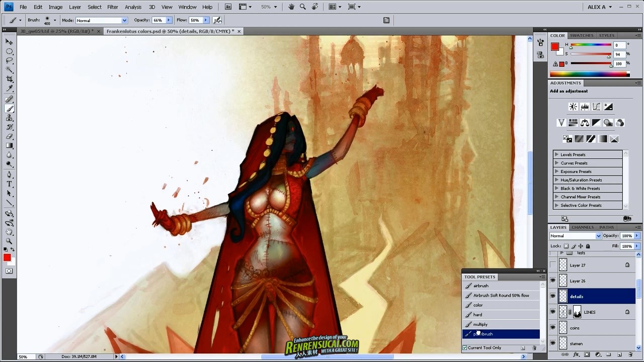Click the Hue slider in Color panel

coord(591,45)
